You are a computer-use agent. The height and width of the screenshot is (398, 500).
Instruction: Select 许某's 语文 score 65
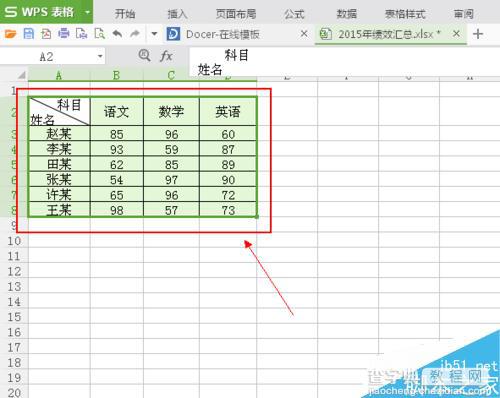117,194
